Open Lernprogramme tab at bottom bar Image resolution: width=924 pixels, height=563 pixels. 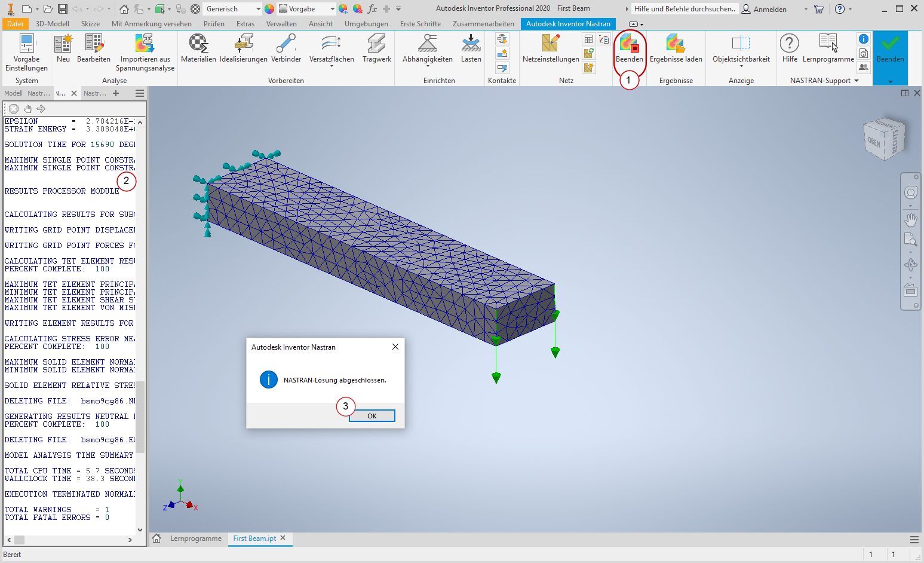(x=196, y=538)
